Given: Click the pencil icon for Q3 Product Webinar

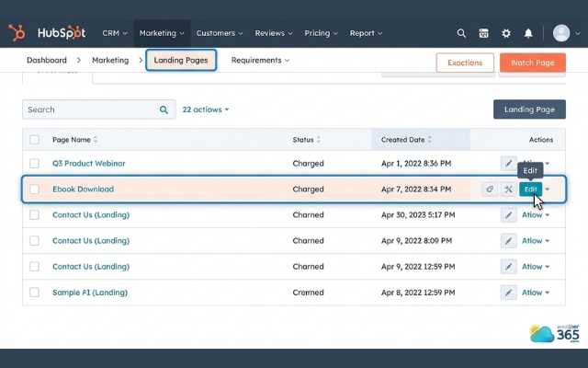Looking at the screenshot, I should [x=508, y=164].
